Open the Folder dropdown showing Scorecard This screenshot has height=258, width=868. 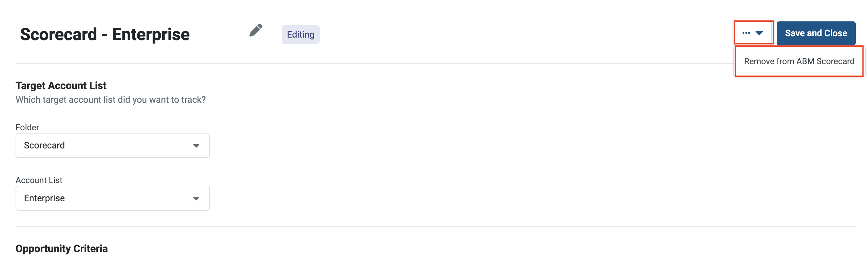(112, 145)
